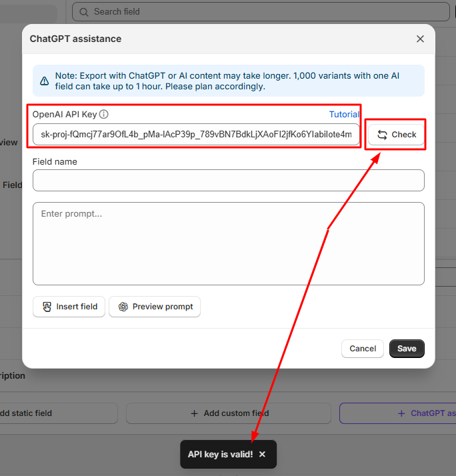Image resolution: width=456 pixels, height=476 pixels.
Task: Click the warning icon in the note banner
Action: click(x=44, y=81)
